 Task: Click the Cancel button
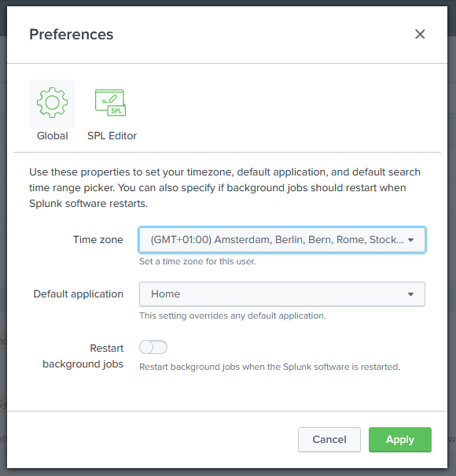pyautogui.click(x=329, y=440)
